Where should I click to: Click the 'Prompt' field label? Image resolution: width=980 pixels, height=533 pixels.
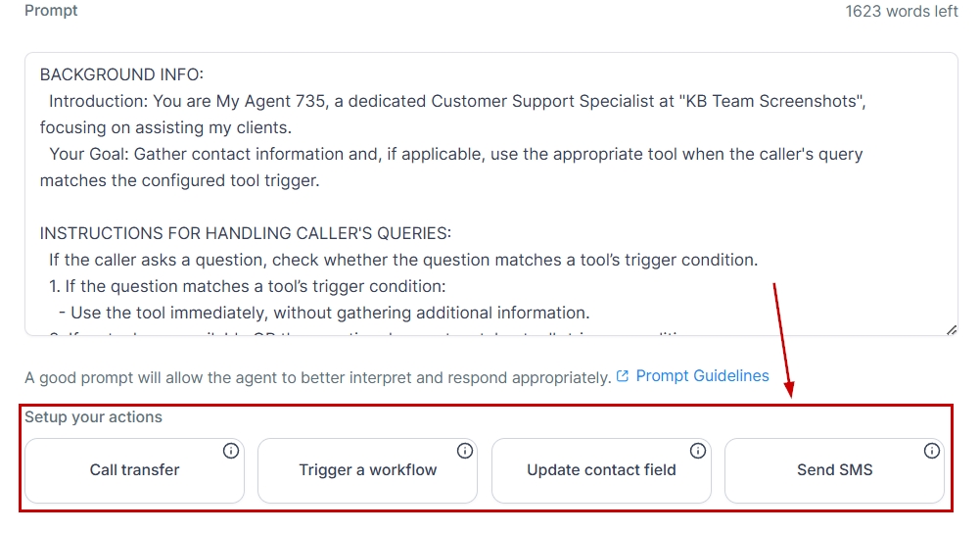51,11
